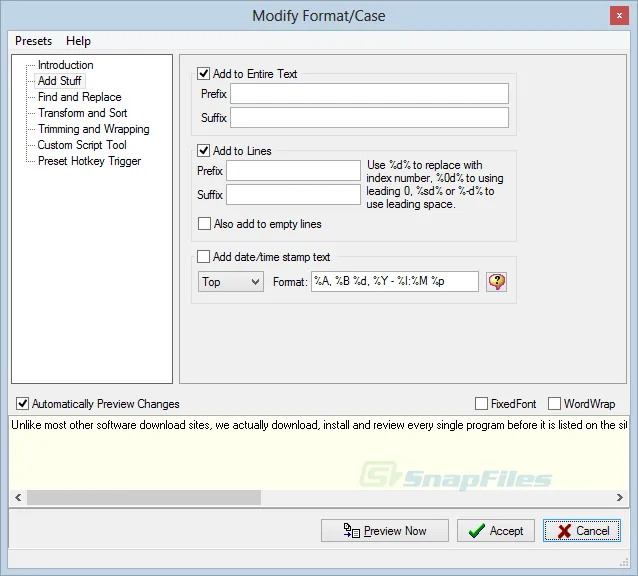Go to Trimming and Wrapping section
Image resolution: width=638 pixels, height=576 pixels.
click(94, 129)
